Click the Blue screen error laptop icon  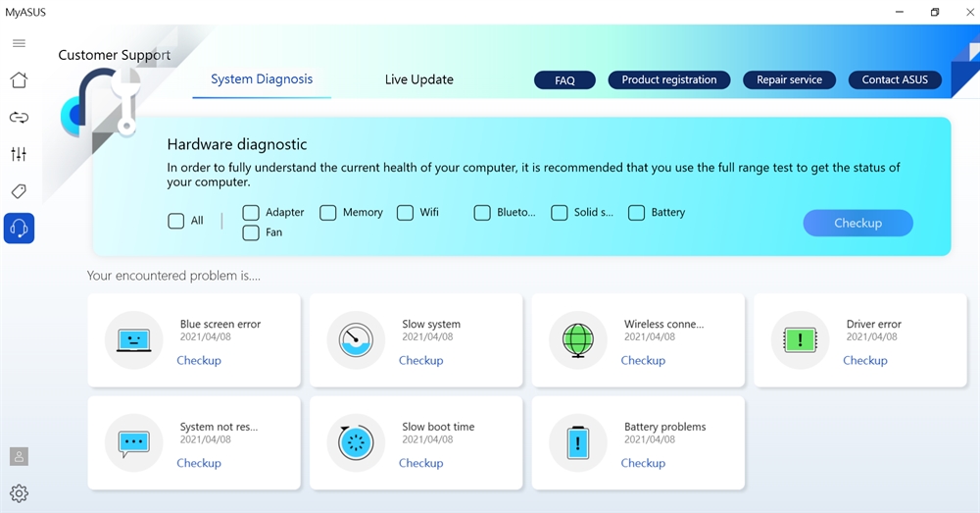click(133, 340)
